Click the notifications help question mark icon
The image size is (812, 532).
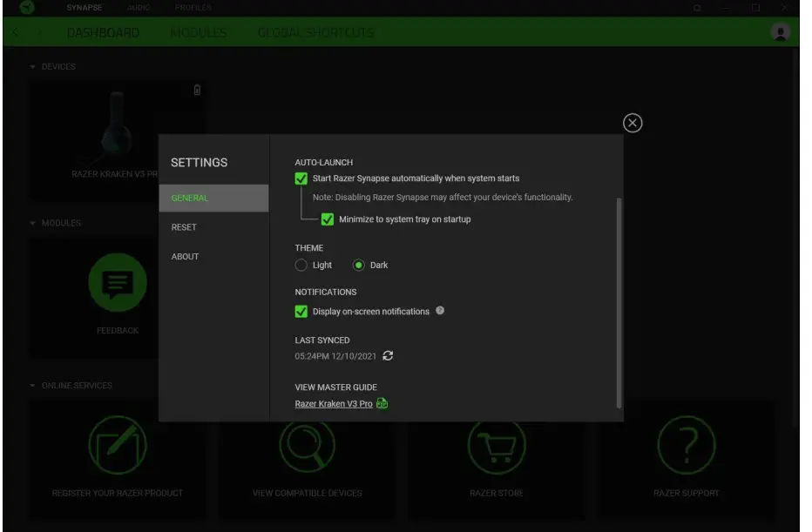pos(440,311)
